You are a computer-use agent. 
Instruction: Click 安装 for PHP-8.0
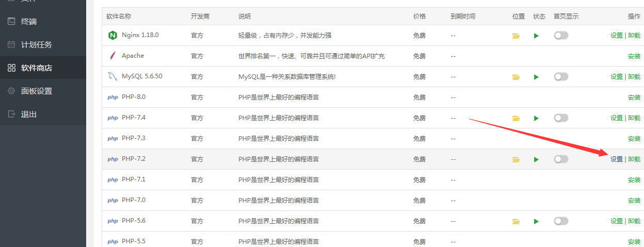[634, 97]
